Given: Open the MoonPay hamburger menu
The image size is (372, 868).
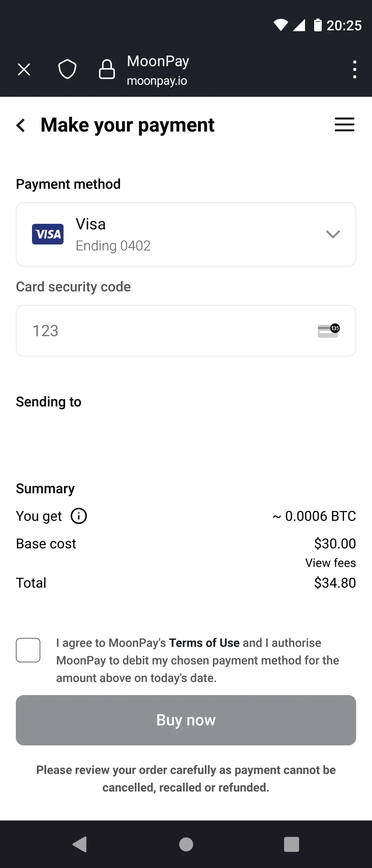Looking at the screenshot, I should [x=344, y=125].
